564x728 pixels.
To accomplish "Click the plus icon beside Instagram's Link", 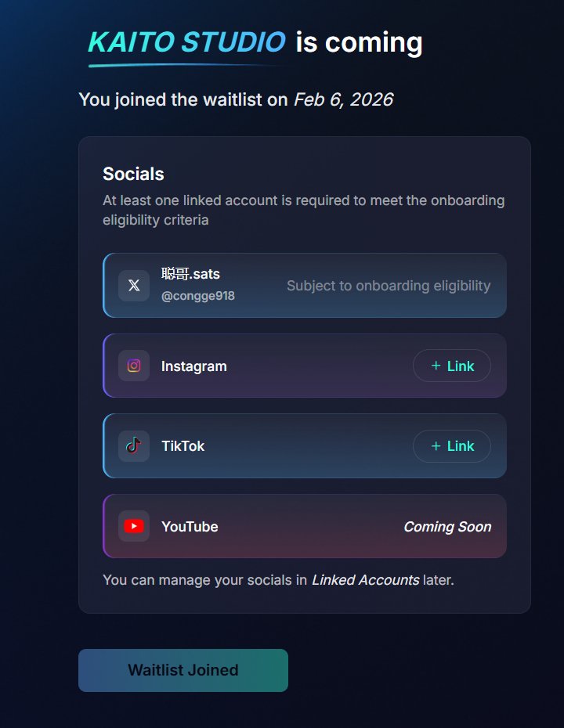I will 436,366.
